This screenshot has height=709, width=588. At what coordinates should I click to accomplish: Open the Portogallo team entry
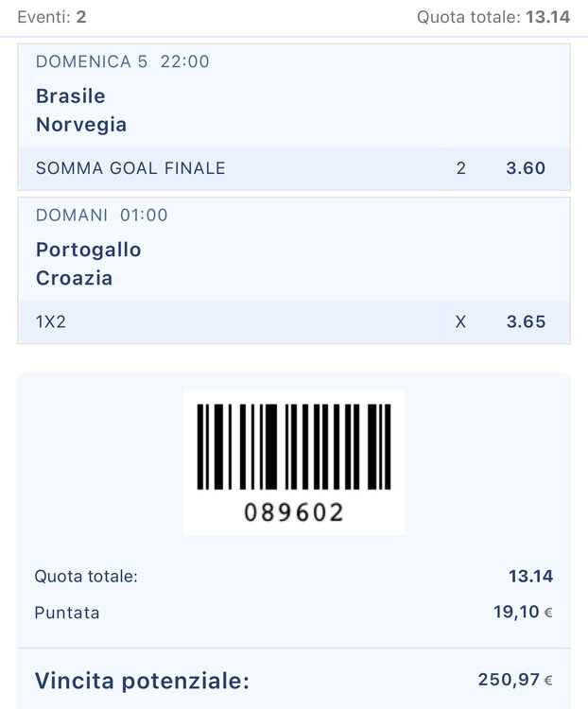click(89, 250)
